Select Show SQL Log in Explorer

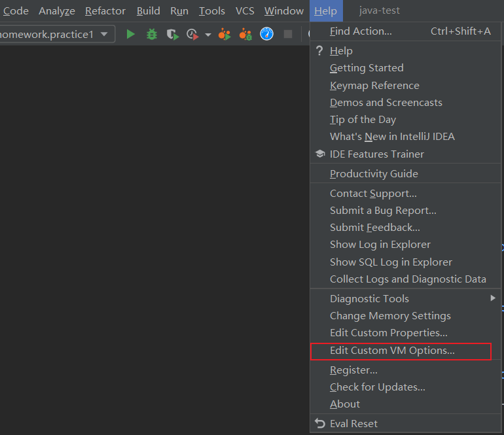405,262
